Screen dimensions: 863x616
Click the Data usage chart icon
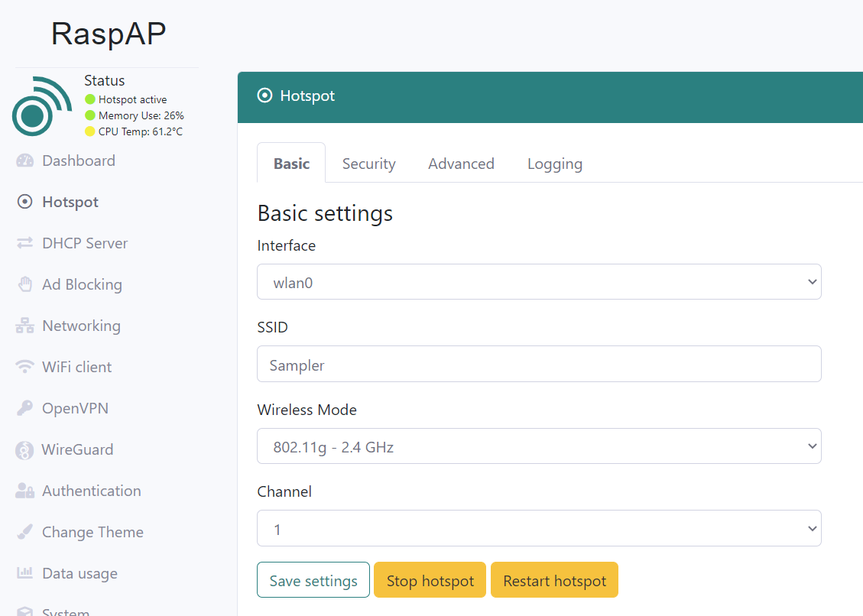24,573
